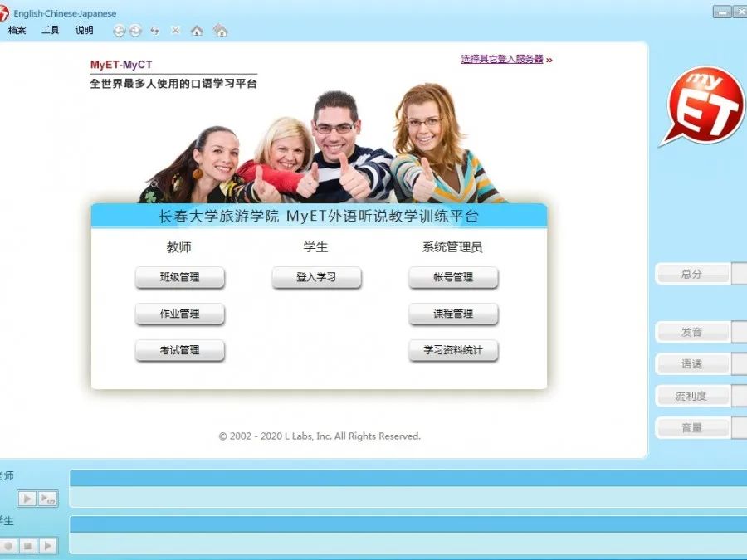Play back the student recording
747x560 pixels.
pyautogui.click(x=48, y=545)
